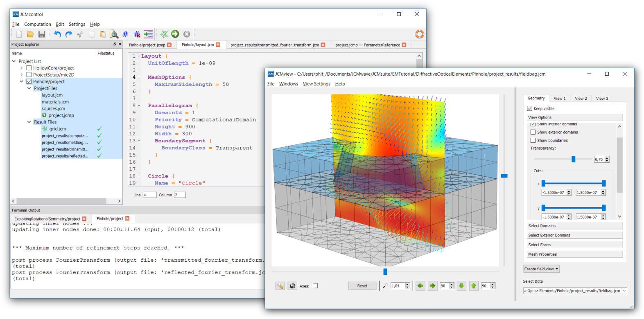The image size is (644, 319).
Task: Enable Show boundaries checkbox
Action: pyautogui.click(x=533, y=140)
